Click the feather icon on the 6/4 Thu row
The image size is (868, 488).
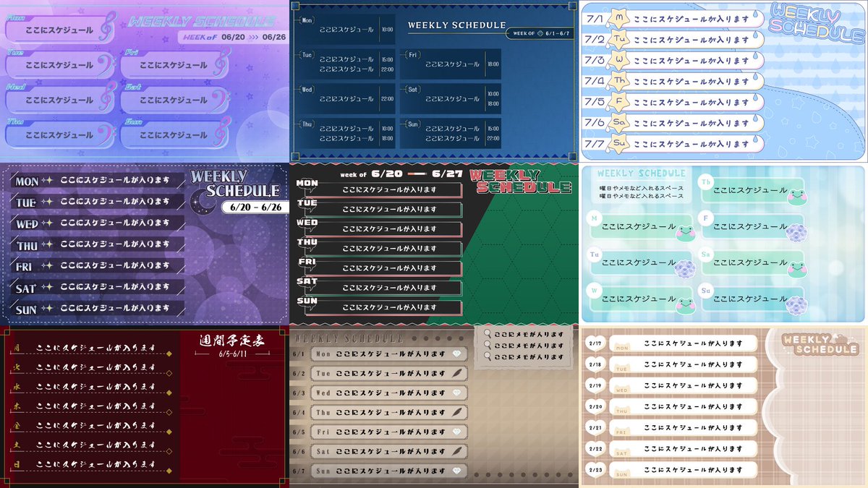tap(456, 412)
